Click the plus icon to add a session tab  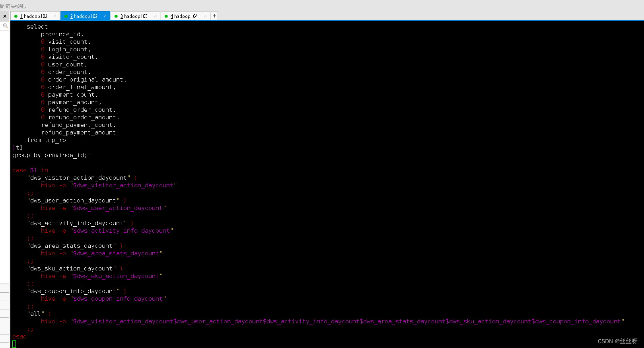click(214, 16)
